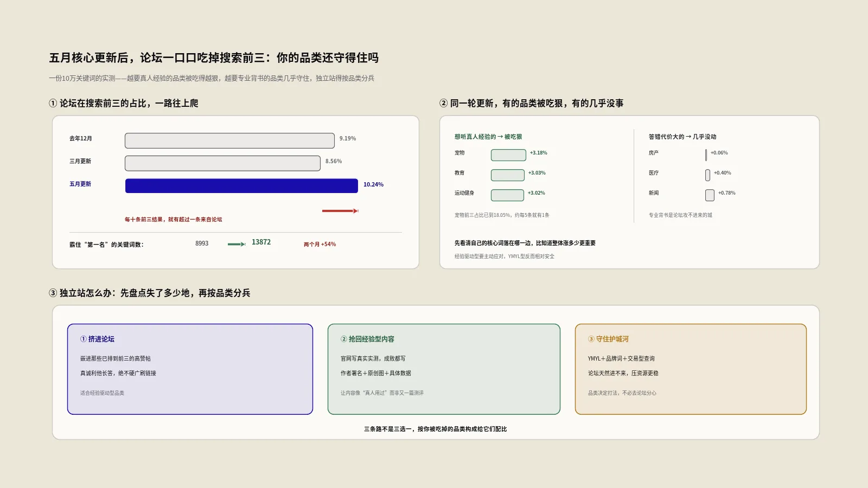
Task: Click the '三月更新' row label
Action: tap(80, 162)
